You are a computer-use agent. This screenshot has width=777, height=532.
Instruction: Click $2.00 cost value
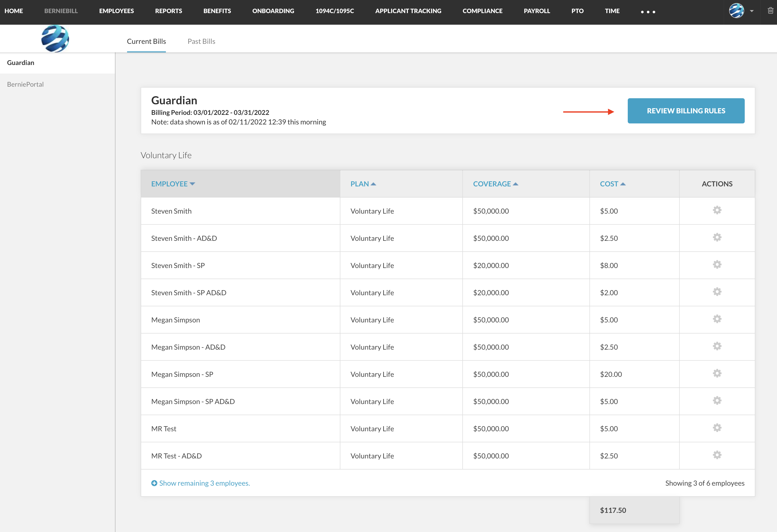coord(609,292)
